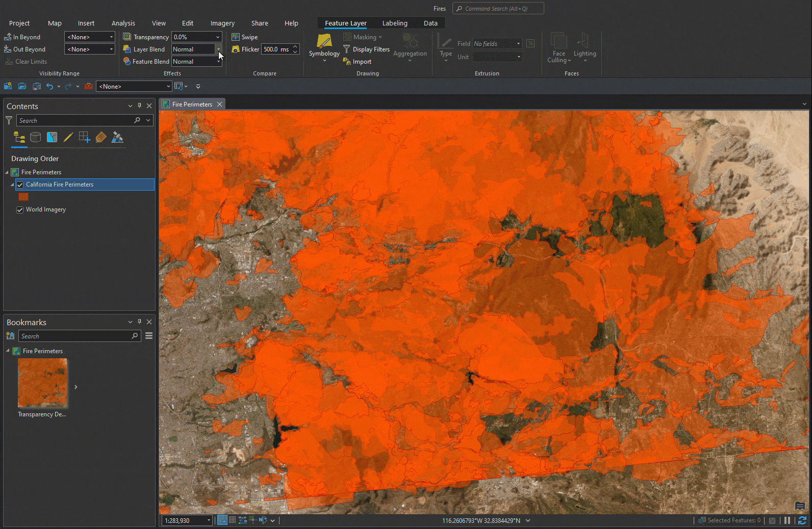Viewport: 812px width, 529px height.
Task: Click the Flicker tool icon
Action: 236,49
